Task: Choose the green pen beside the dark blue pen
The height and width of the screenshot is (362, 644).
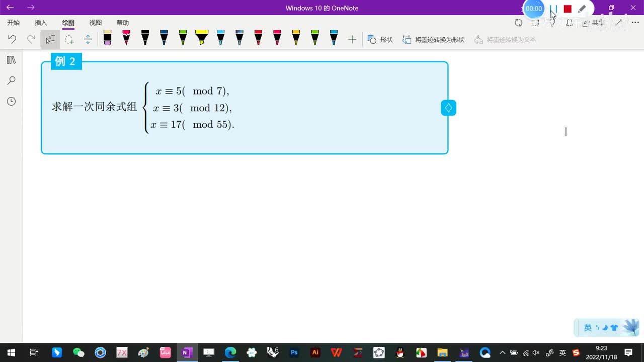Action: tap(183, 38)
